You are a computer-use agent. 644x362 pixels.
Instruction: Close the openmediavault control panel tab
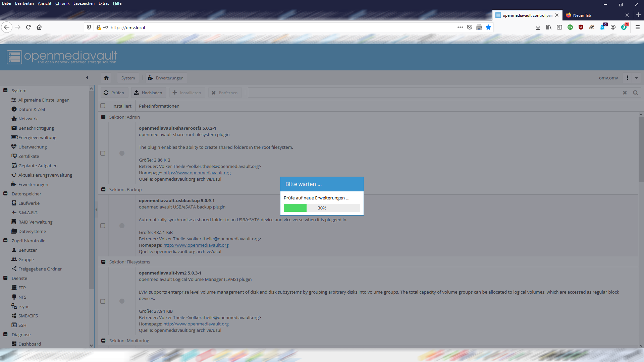[x=557, y=15]
